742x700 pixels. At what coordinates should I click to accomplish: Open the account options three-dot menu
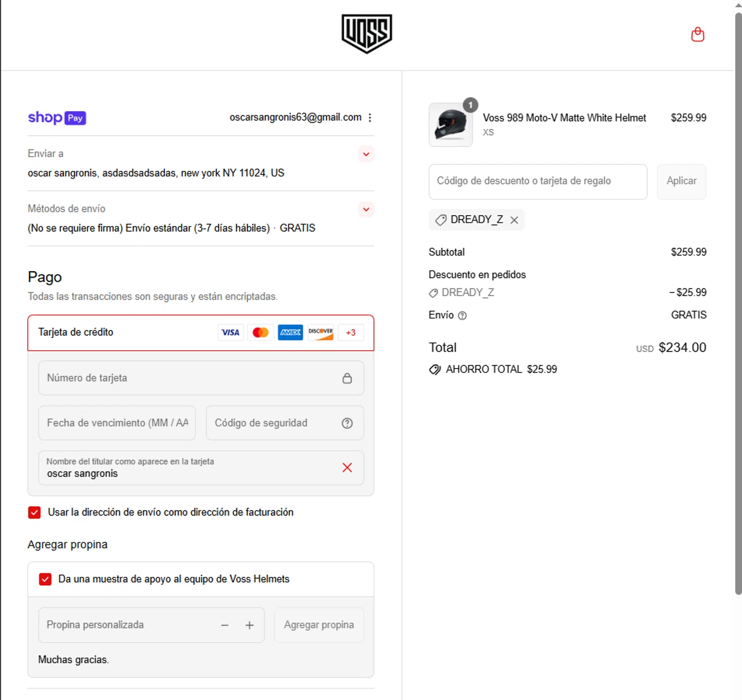pos(370,118)
